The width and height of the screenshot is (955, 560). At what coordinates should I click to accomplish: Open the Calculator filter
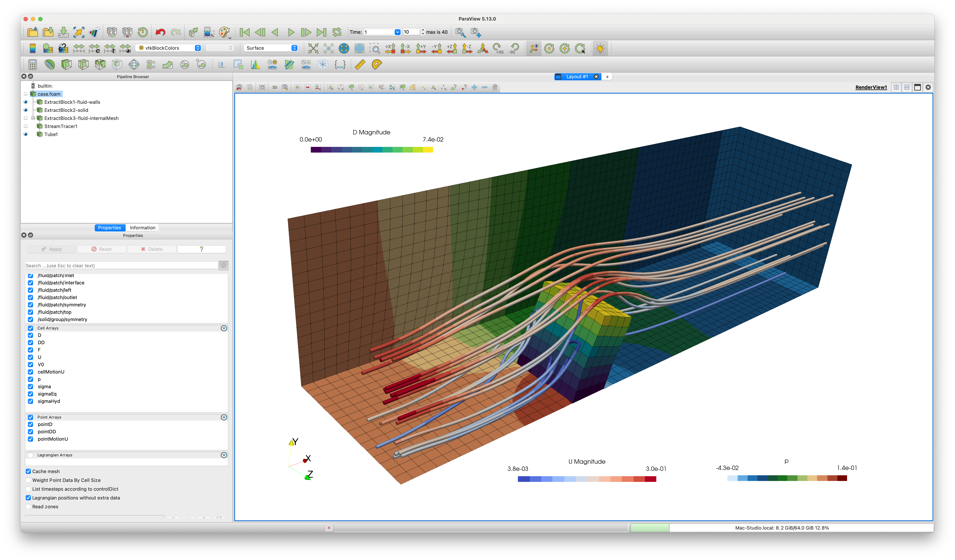pyautogui.click(x=33, y=64)
